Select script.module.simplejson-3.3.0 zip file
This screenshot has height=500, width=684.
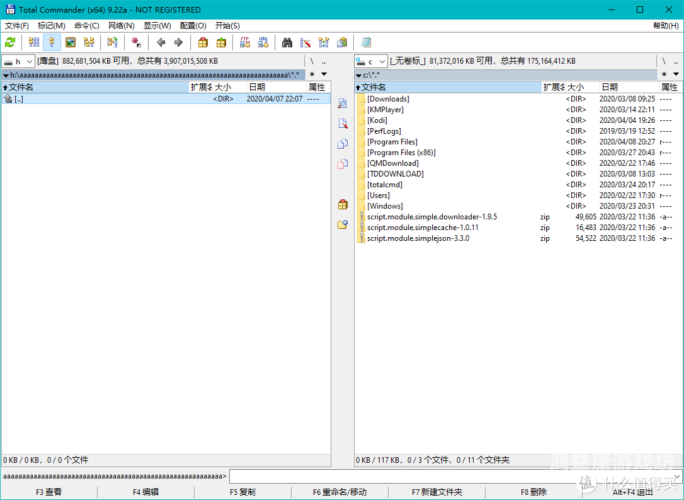tap(518, 238)
